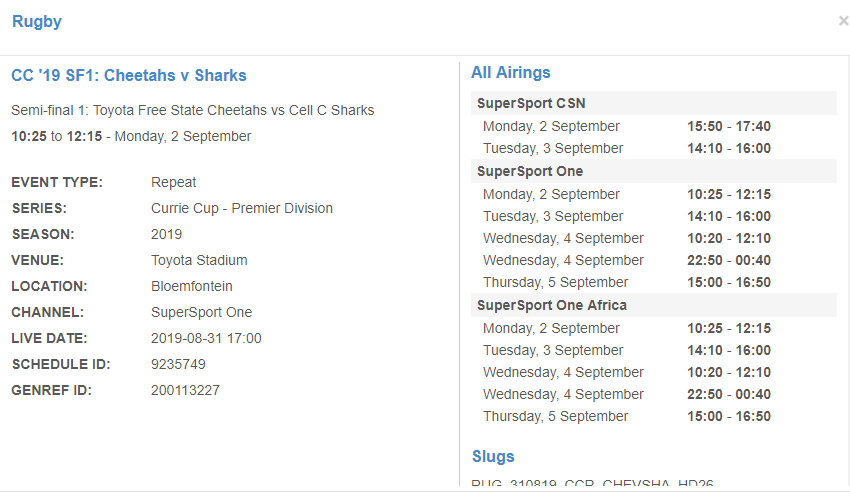Image resolution: width=850 pixels, height=492 pixels.
Task: Click the Schedule ID value 9235749
Action: click(x=178, y=364)
